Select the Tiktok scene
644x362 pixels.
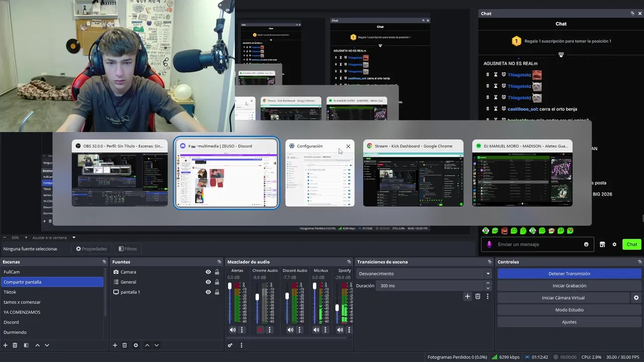pos(52,292)
